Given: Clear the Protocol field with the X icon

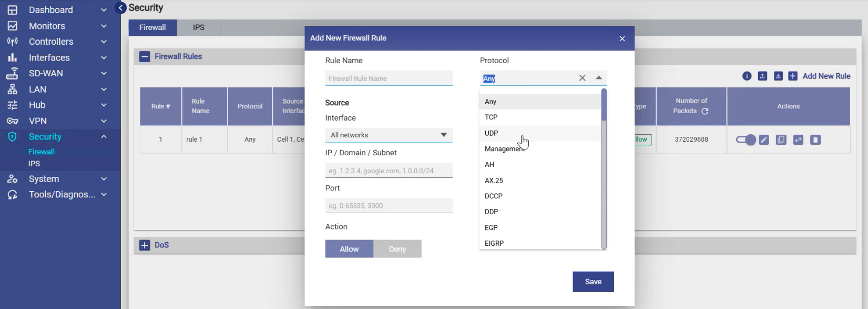Looking at the screenshot, I should 582,78.
